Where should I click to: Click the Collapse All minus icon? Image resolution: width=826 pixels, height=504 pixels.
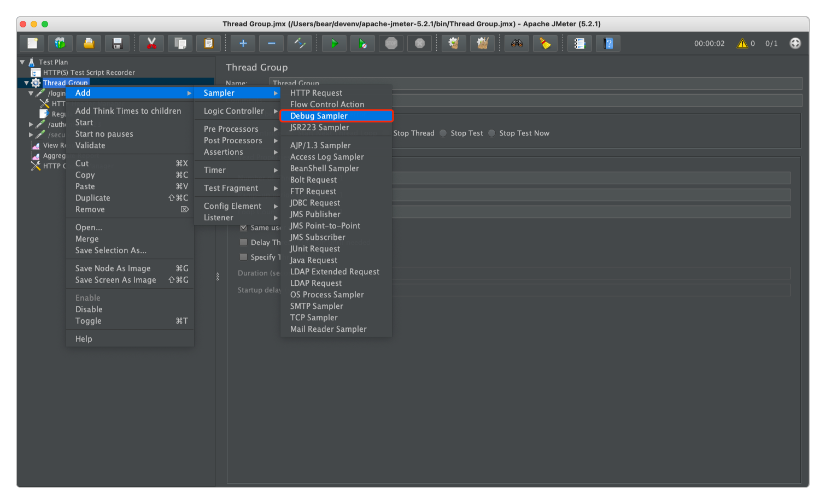click(271, 43)
